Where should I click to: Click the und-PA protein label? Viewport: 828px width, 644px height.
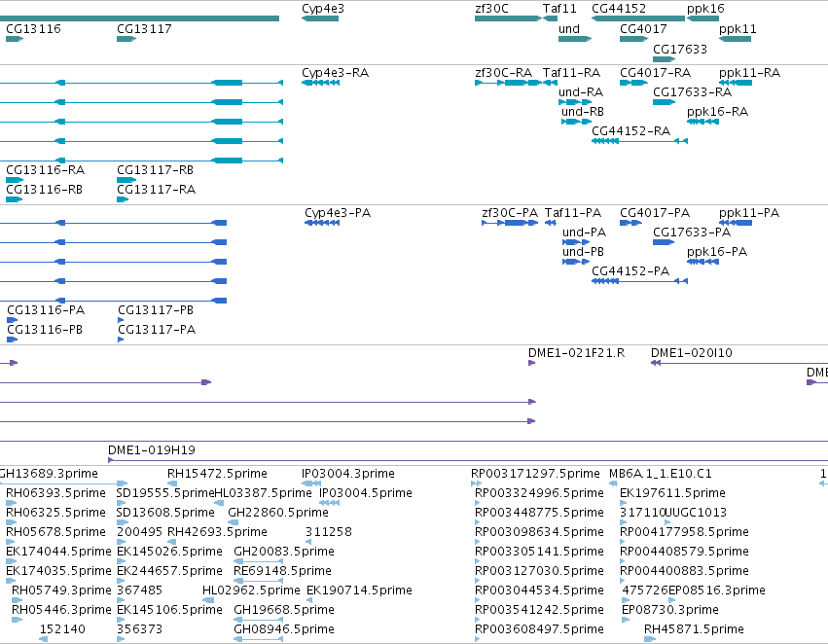[x=584, y=233]
